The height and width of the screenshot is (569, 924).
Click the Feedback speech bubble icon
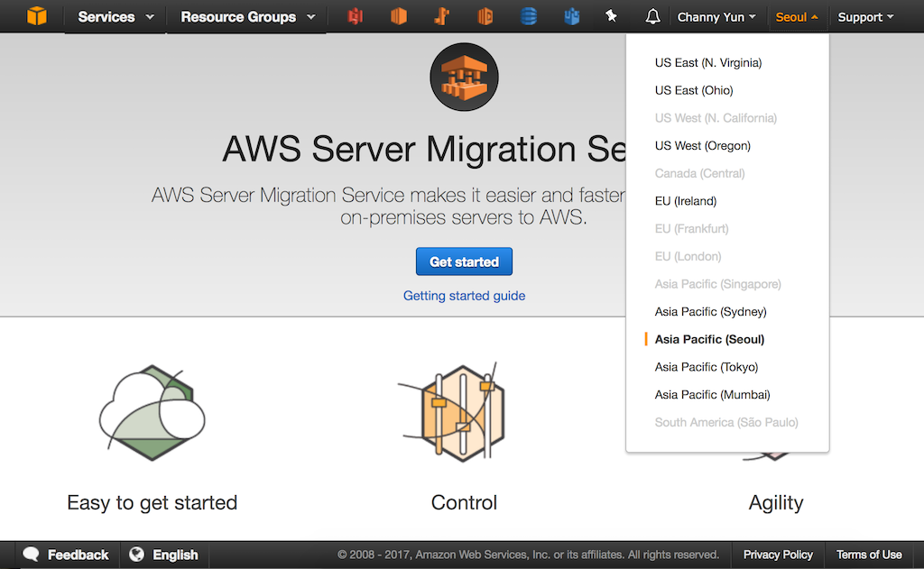click(x=31, y=555)
